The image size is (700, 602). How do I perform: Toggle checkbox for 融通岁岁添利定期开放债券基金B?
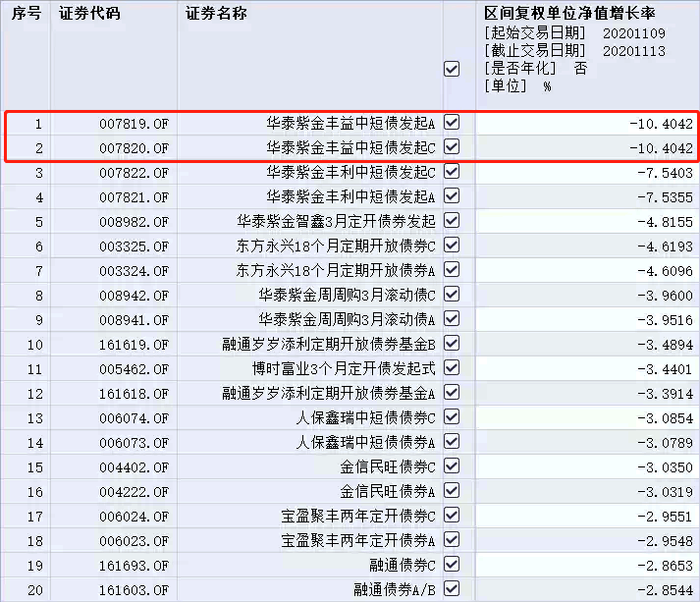(x=452, y=343)
